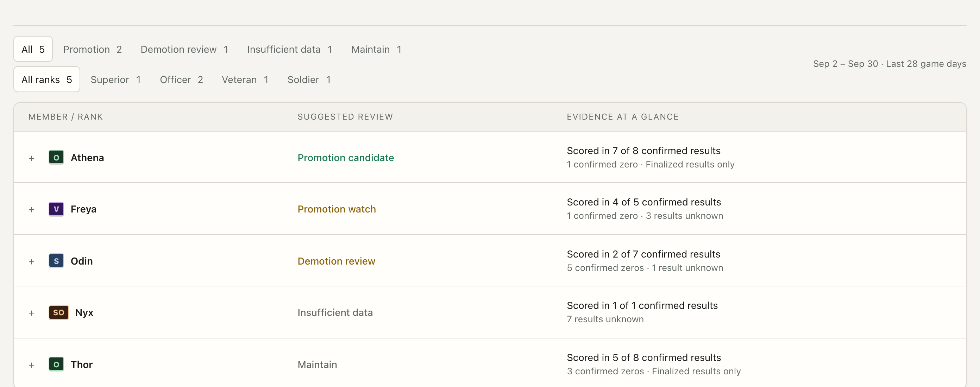Click member name Athena
The image size is (980, 387).
pyautogui.click(x=87, y=158)
